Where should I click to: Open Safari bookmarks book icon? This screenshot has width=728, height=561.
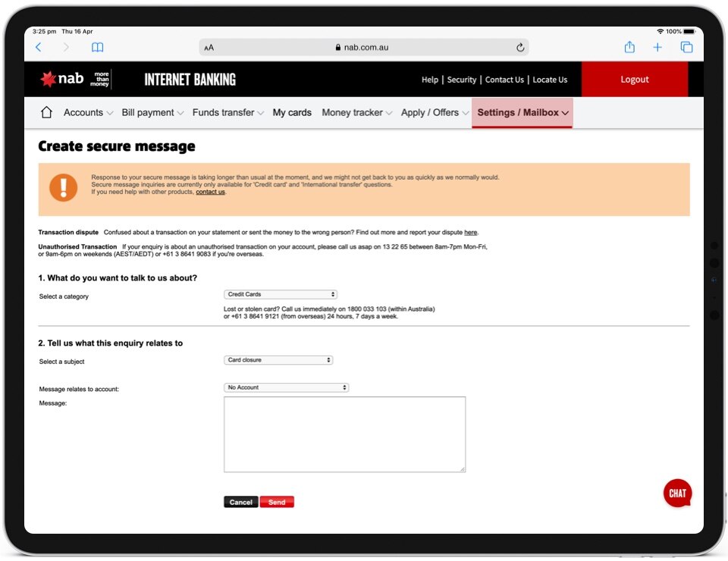[97, 47]
